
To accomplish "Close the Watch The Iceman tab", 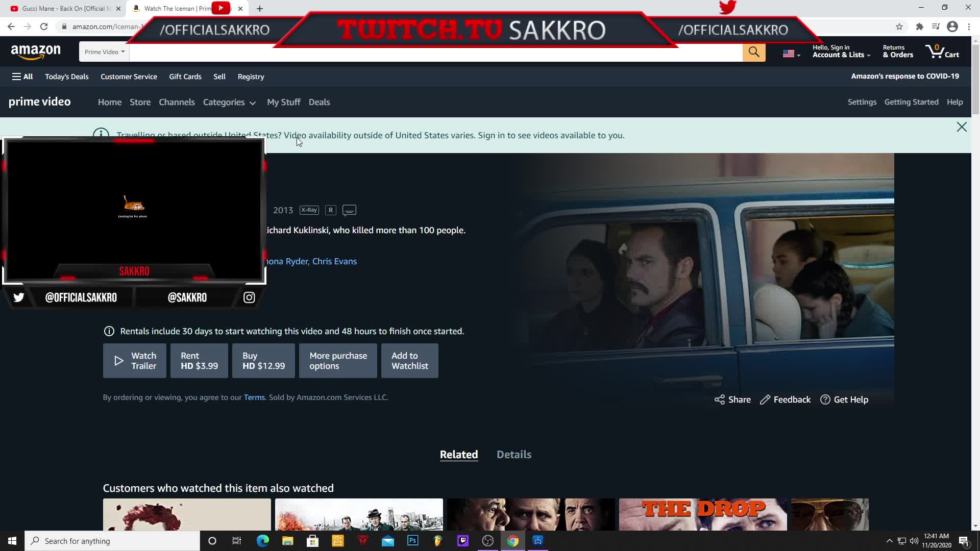I will pos(240,9).
